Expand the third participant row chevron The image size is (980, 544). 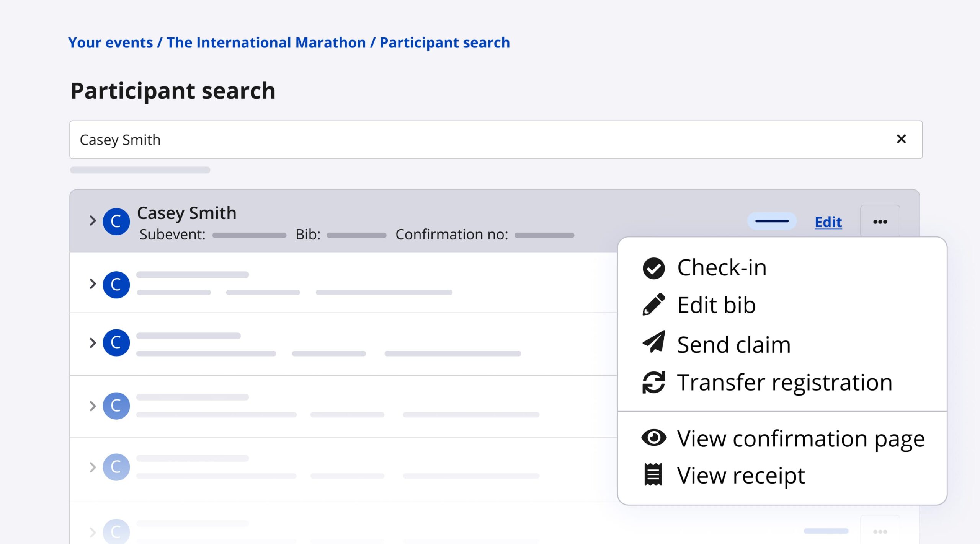coord(92,343)
